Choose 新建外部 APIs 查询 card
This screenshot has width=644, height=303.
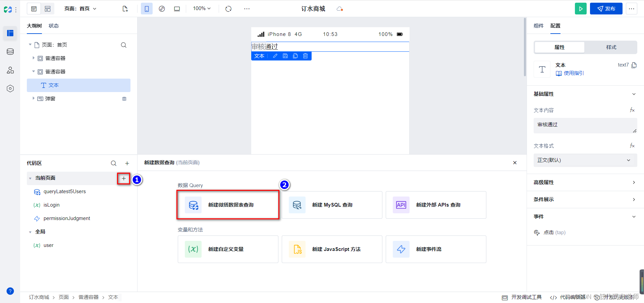pyautogui.click(x=436, y=205)
